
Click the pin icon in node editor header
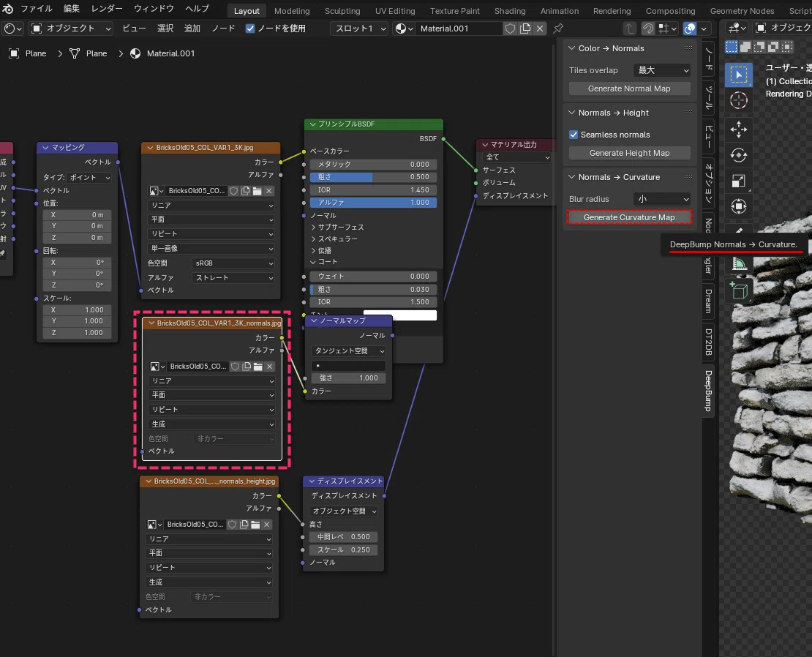[x=558, y=29]
